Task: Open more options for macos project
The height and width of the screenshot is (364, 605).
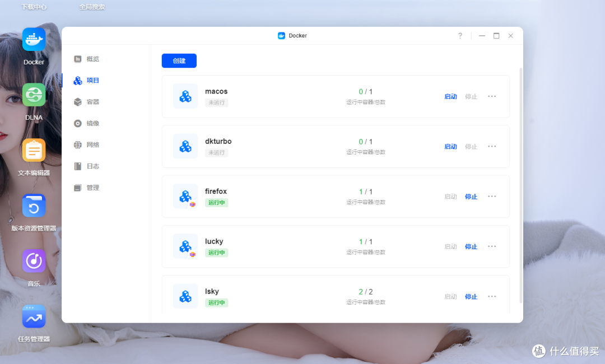Action: click(492, 96)
